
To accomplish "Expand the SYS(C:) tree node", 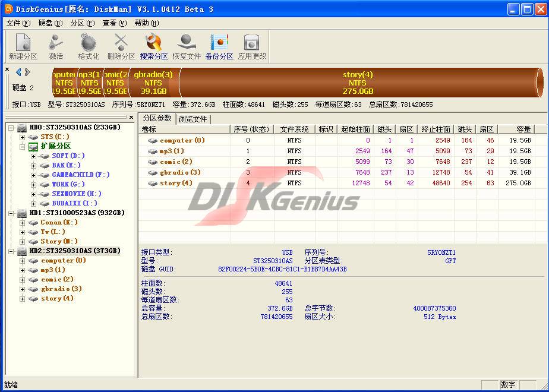I will [22, 137].
